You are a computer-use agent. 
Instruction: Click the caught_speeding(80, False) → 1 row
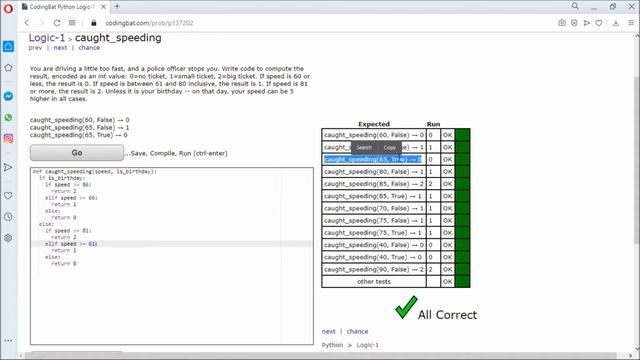click(396, 171)
